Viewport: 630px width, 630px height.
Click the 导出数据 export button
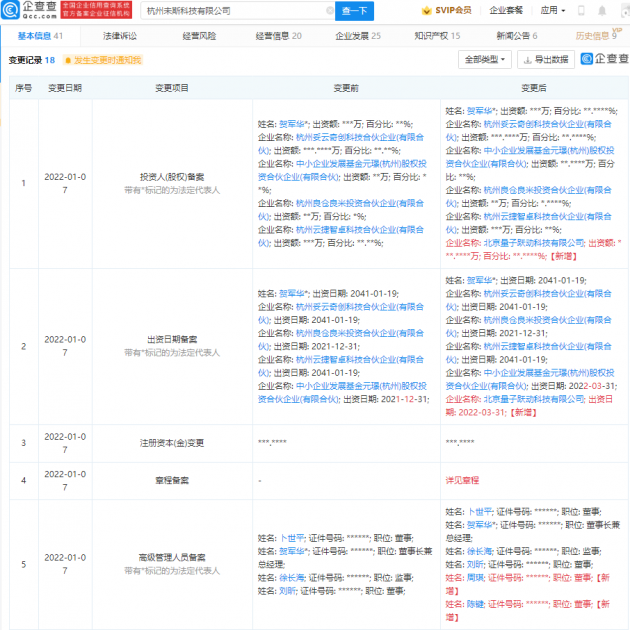tap(546, 59)
